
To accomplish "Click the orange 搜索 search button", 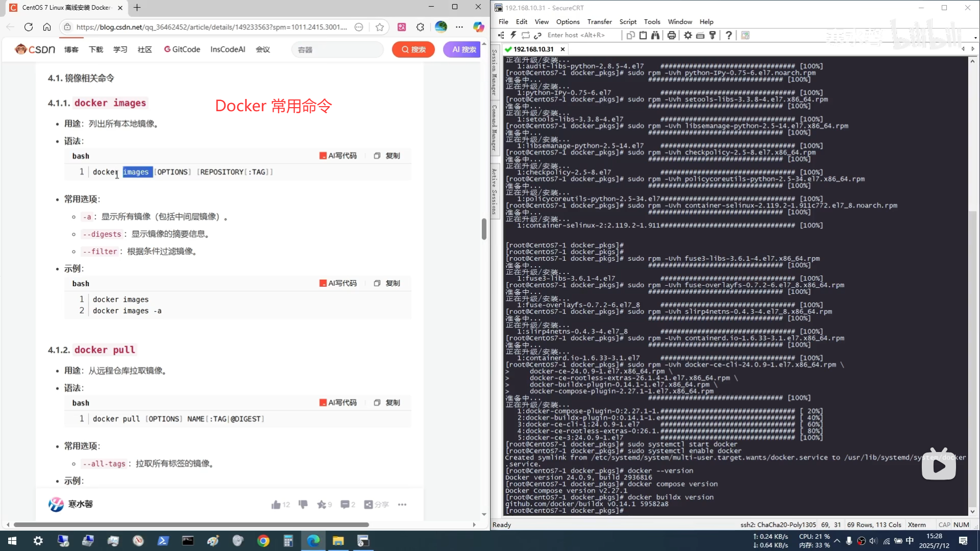I will tap(413, 49).
